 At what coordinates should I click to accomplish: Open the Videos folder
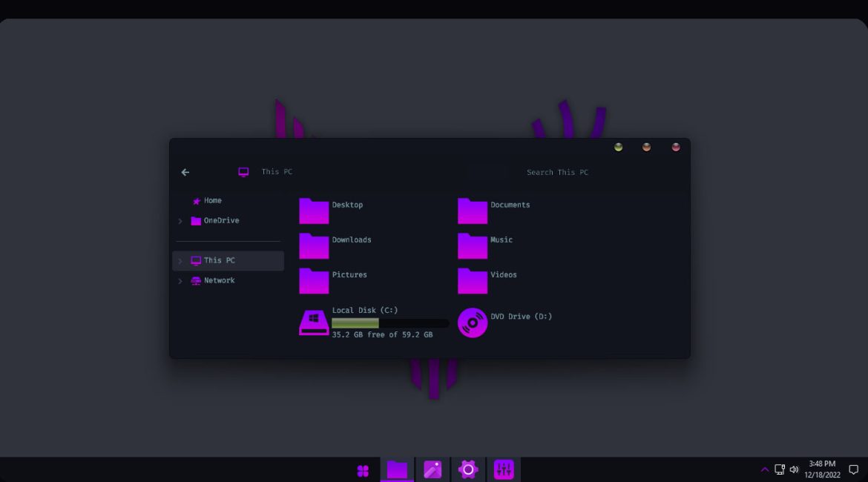click(473, 280)
